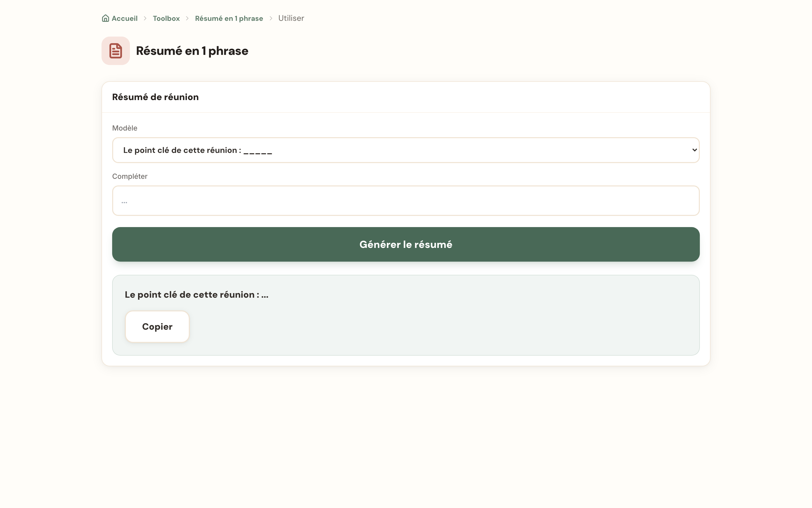Click the page title Résumé en 1 phrase
812x508 pixels.
(x=192, y=51)
